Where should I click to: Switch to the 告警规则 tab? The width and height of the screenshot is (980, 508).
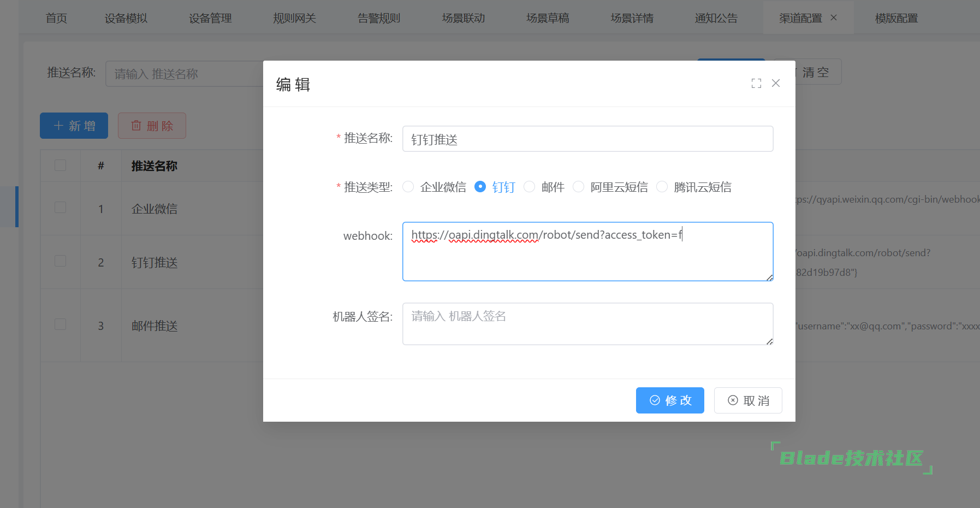point(379,18)
